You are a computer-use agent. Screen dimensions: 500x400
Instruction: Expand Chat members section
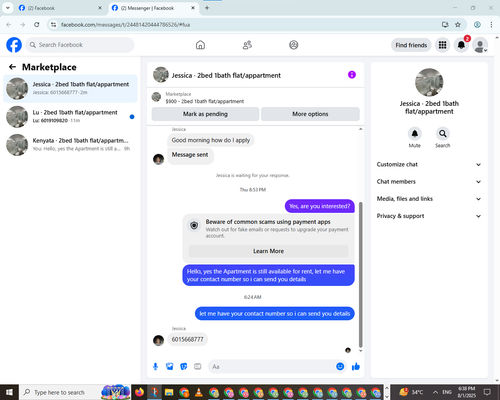pyautogui.click(x=429, y=182)
